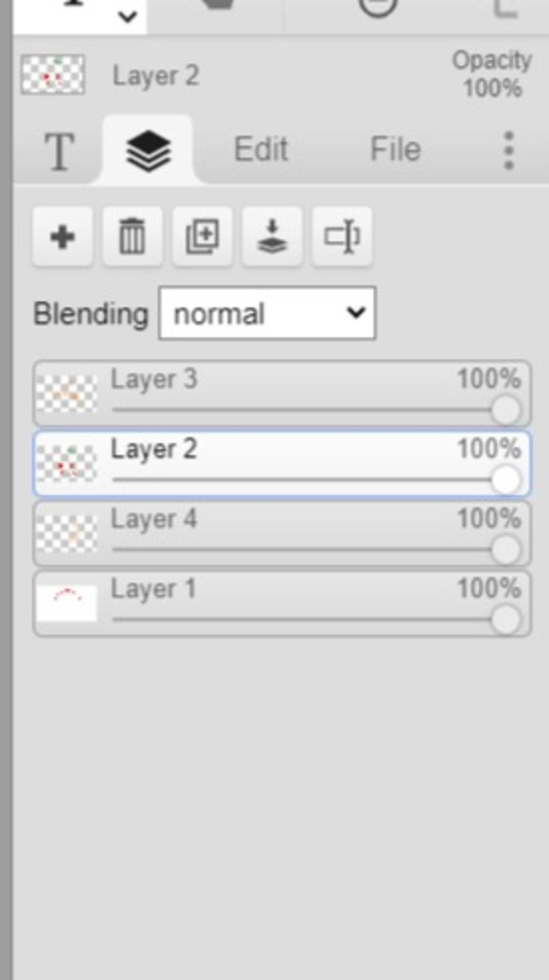Select Layer 4 in the layer list
This screenshot has width=549, height=980.
(x=282, y=533)
